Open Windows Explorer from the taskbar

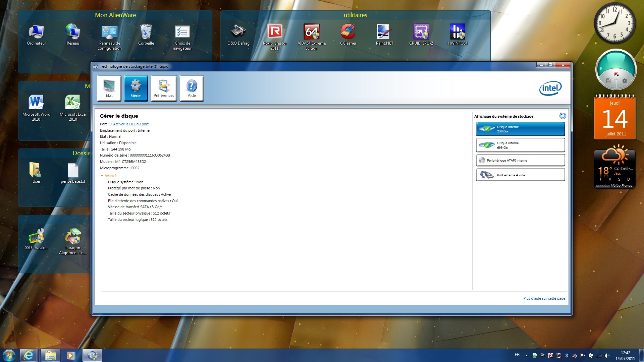tap(50, 355)
